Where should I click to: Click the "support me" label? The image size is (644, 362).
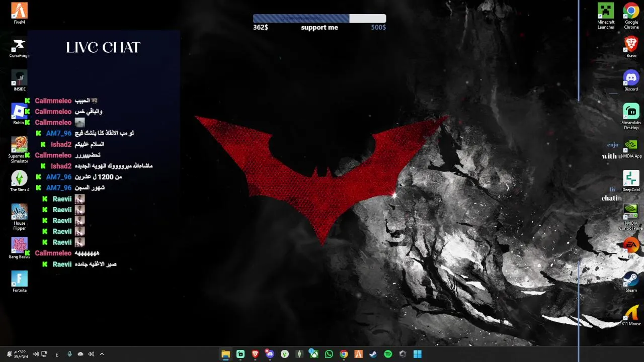point(319,28)
